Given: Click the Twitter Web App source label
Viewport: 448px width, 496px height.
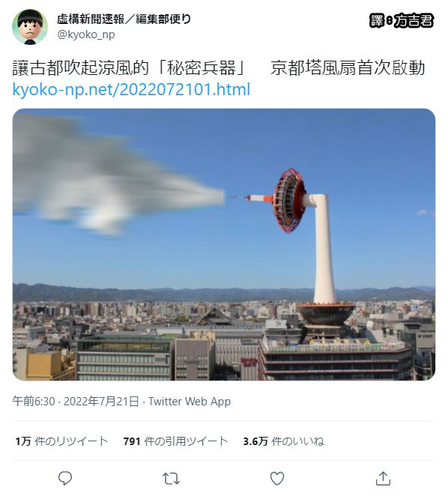Looking at the screenshot, I should point(190,402).
